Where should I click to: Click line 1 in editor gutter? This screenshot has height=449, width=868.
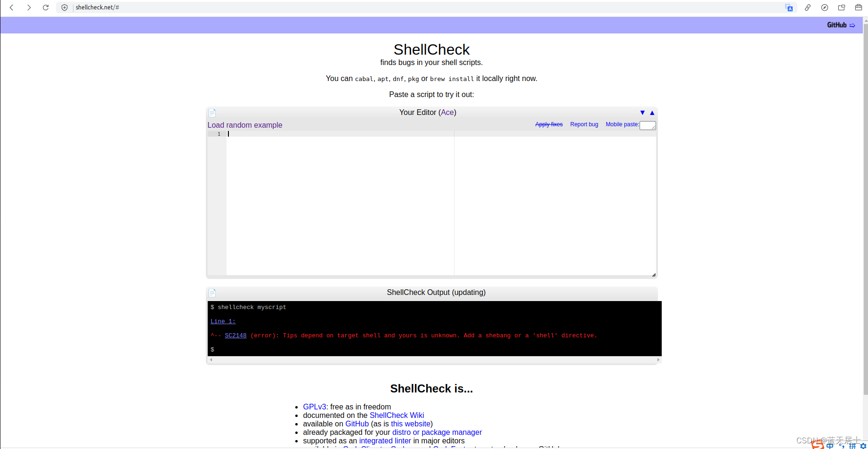click(217, 134)
